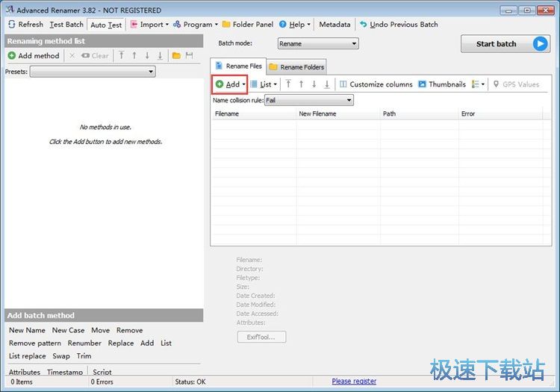Viewport: 560px width, 392px height.
Task: Click the ExifTool... button
Action: [261, 337]
